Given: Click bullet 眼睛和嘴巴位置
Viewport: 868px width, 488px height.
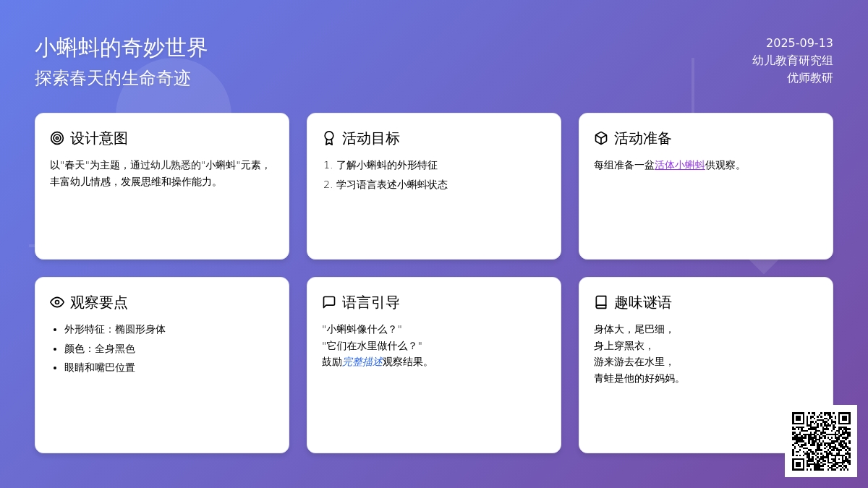Looking at the screenshot, I should coord(99,367).
